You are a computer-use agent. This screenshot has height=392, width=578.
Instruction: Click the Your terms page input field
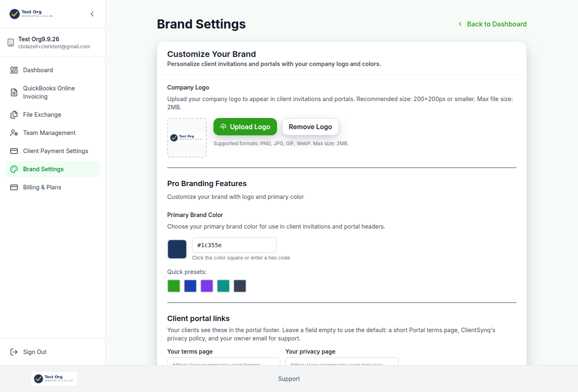pyautogui.click(x=224, y=361)
